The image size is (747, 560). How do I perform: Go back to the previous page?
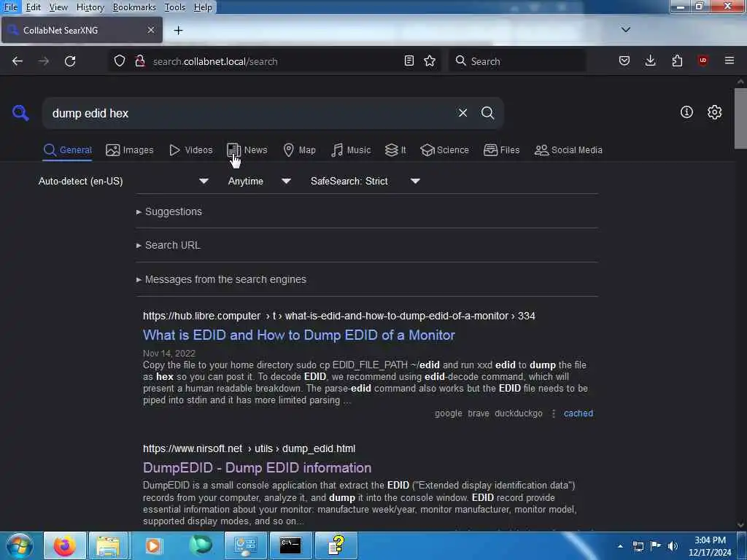18,61
